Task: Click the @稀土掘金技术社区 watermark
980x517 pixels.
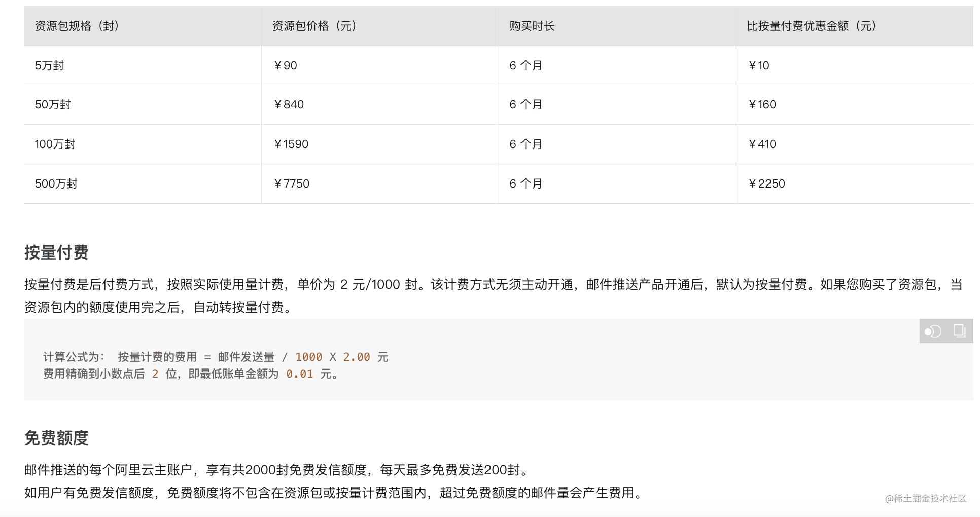Action: coord(925,498)
